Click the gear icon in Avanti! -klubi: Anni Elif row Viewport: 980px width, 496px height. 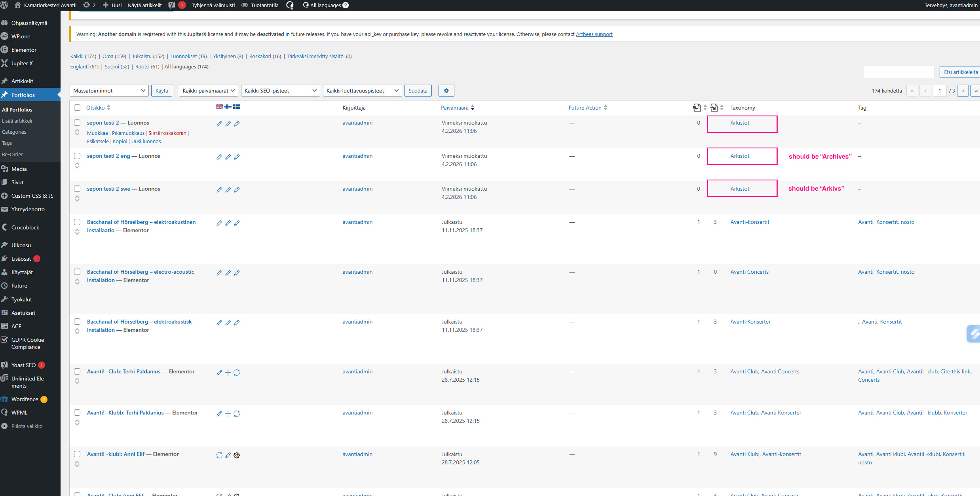(237, 455)
